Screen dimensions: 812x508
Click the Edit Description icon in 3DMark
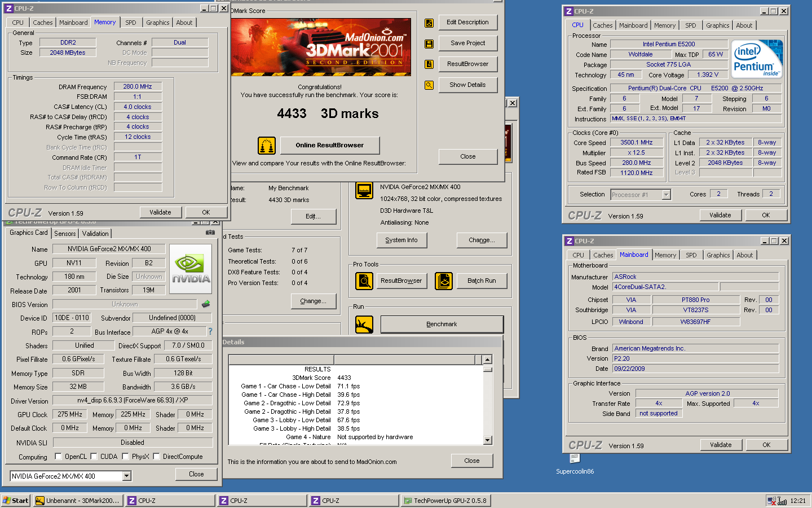coord(429,23)
